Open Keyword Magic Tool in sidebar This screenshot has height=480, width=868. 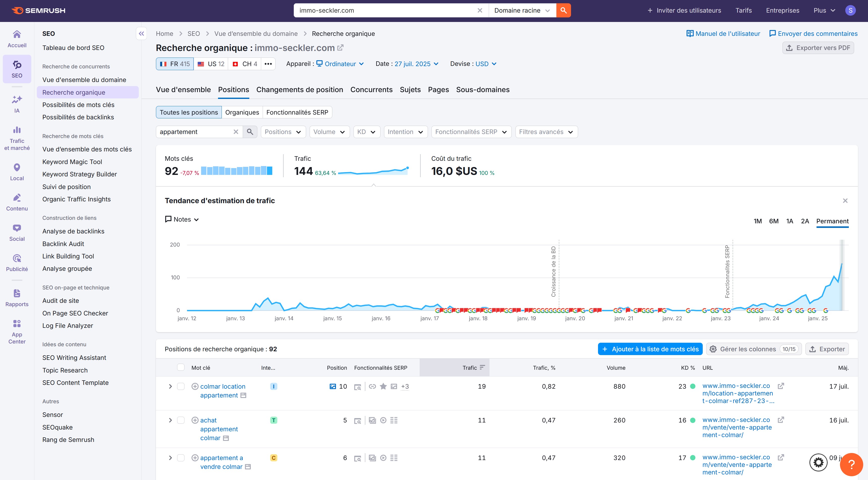coord(72,162)
